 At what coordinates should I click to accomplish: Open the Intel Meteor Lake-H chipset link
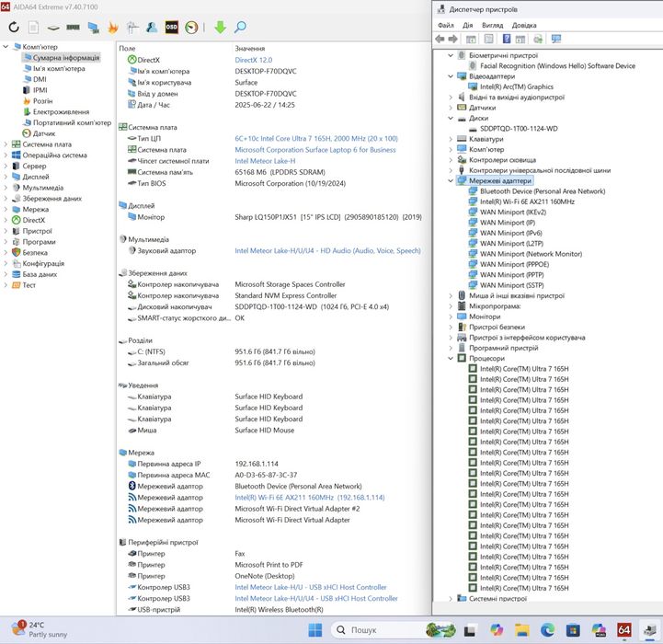(265, 161)
